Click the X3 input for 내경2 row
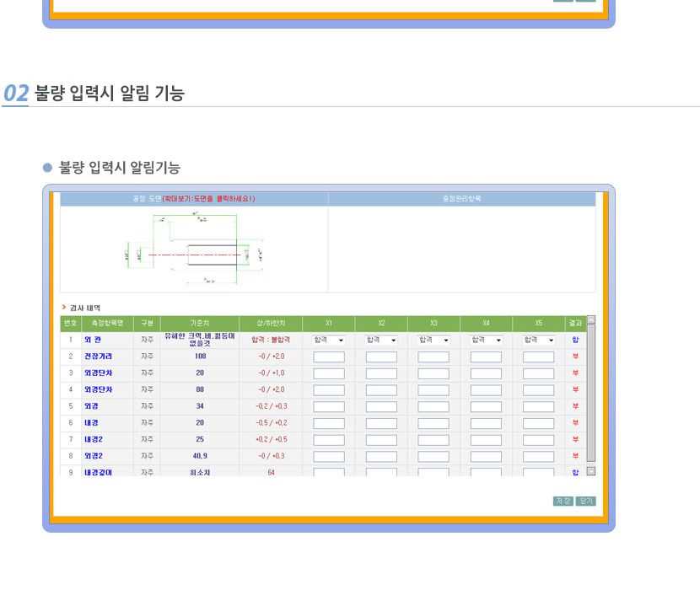This screenshot has height=590, width=700. [433, 440]
